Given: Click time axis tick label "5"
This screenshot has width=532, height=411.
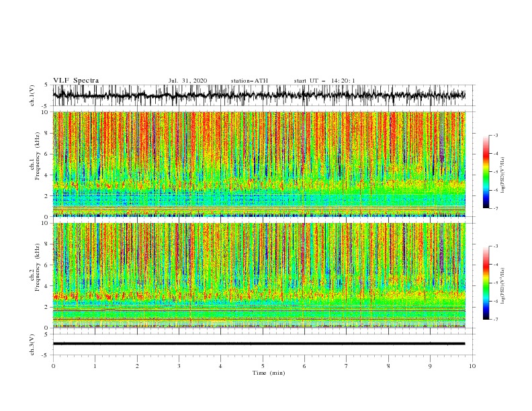Looking at the screenshot, I should 263,366.
